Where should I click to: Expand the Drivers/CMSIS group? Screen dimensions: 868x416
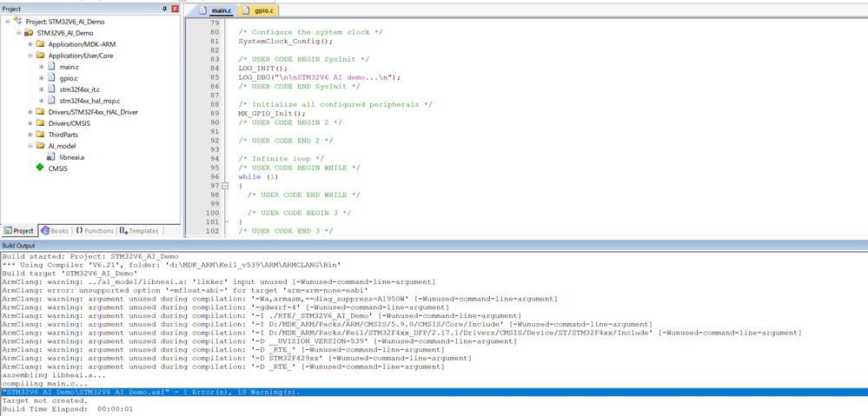click(30, 123)
